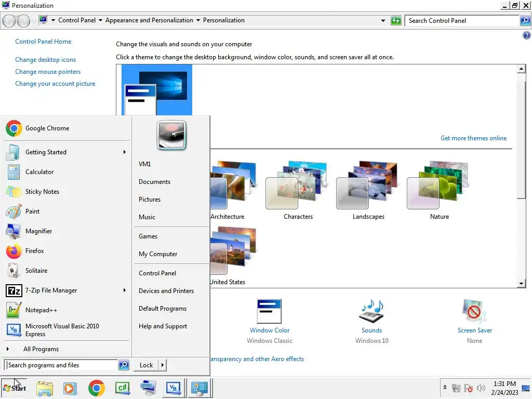Open Documents from Start menu
Screen dimensions: 532x399
tap(155, 182)
